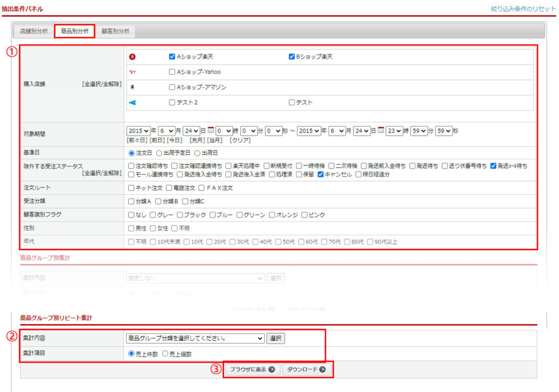Click the 前々日 date shortcut
The width and height of the screenshot is (559, 392).
137,140
